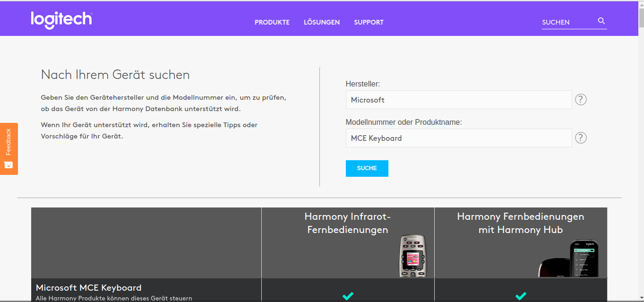644x302 pixels.
Task: Click the Modellnummer field with MCE Keyboard
Action: pos(459,138)
